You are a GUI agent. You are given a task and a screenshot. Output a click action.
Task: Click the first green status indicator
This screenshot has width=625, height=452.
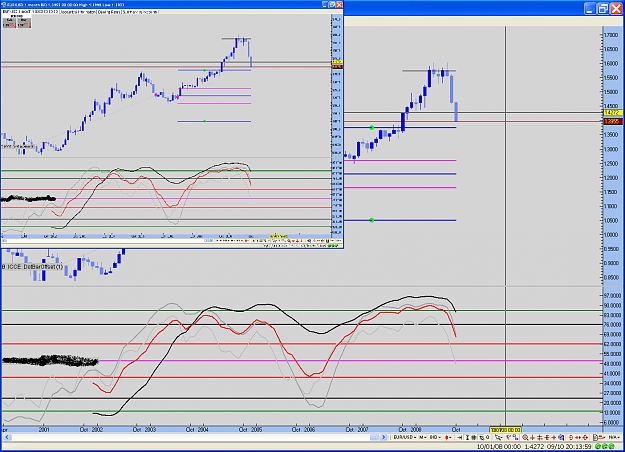pos(597,446)
